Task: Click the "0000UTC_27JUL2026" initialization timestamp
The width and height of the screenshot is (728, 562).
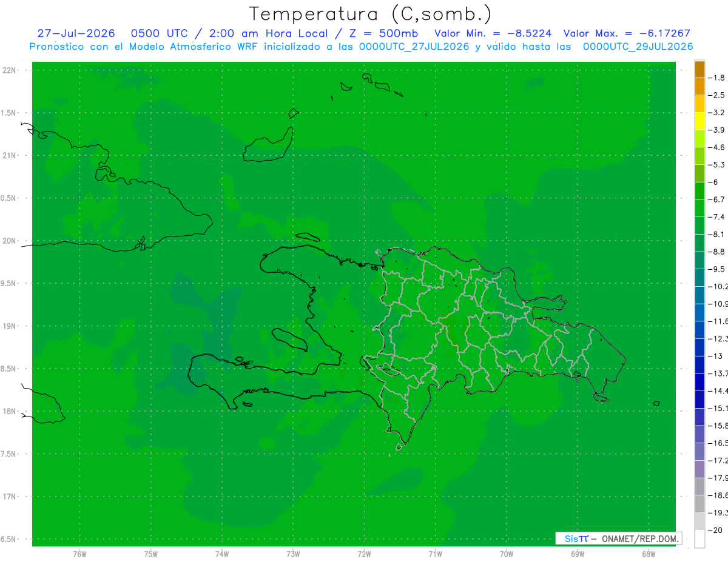Action: coord(414,47)
